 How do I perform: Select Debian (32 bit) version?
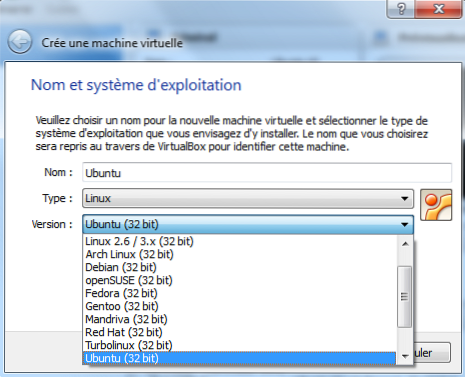pos(240,267)
